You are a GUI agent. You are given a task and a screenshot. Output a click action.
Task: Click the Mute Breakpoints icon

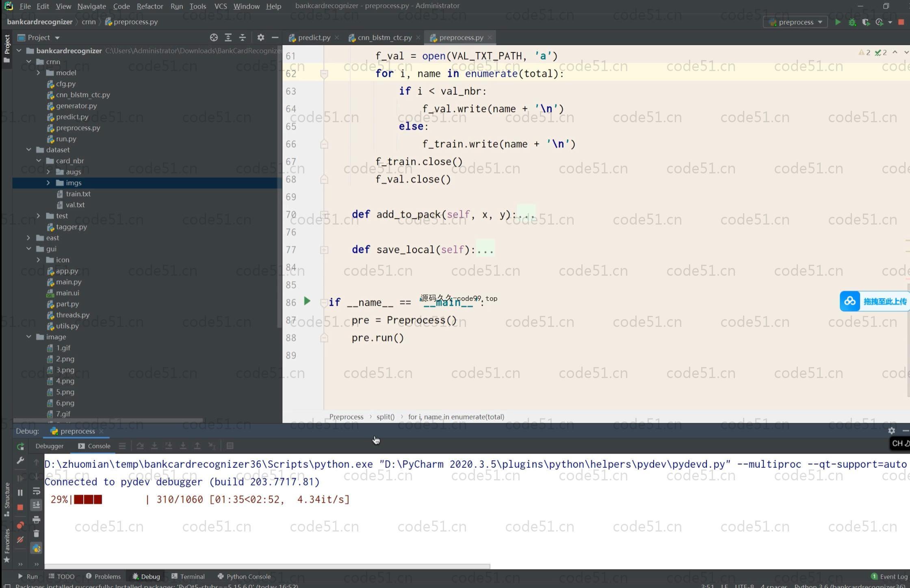point(20,540)
